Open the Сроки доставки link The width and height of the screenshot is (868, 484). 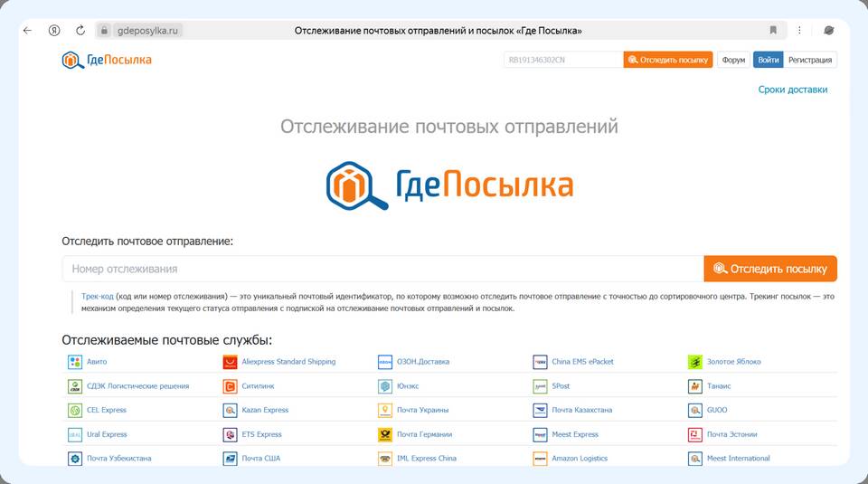click(x=792, y=90)
